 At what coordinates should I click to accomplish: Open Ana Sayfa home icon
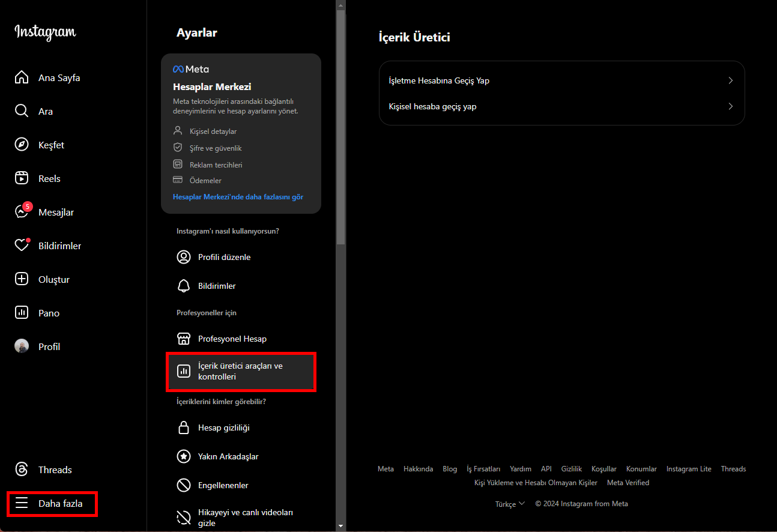(22, 77)
